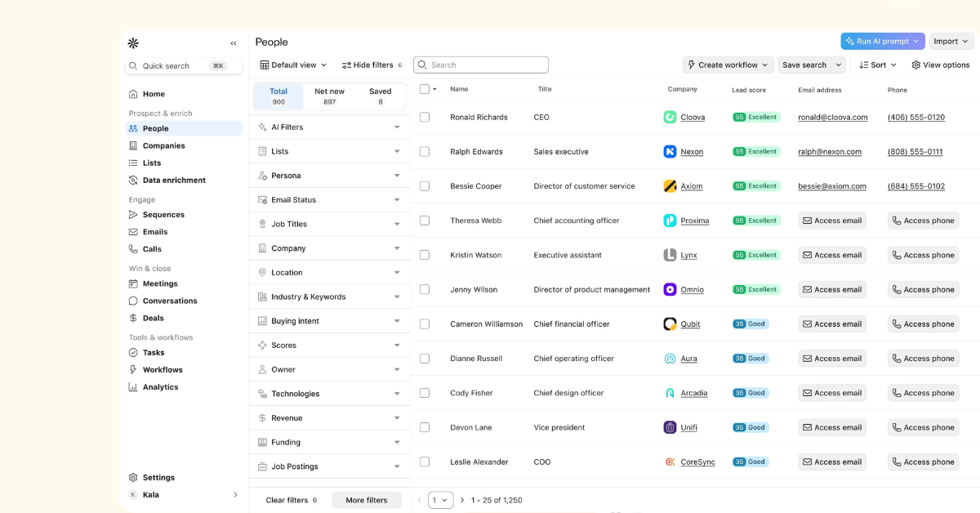Open the Default view dropdown

[293, 65]
